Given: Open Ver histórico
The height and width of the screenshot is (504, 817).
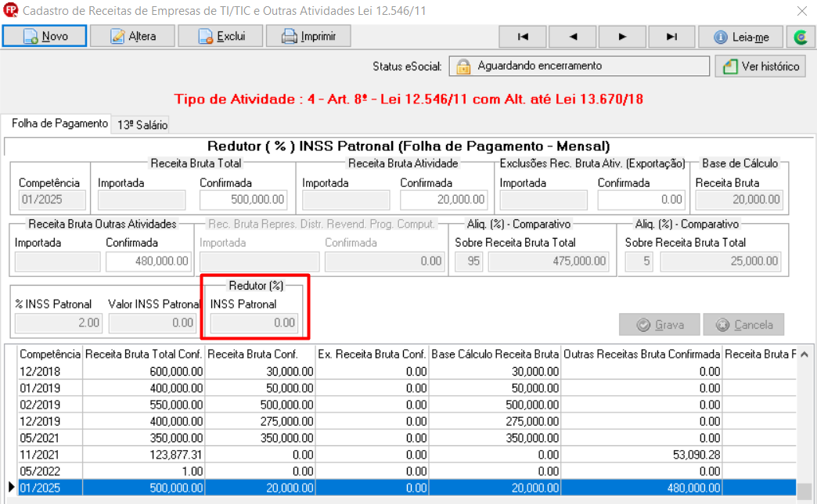Looking at the screenshot, I should pos(761,67).
